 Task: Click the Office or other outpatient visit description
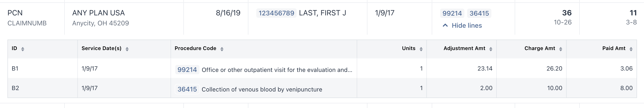277,70
